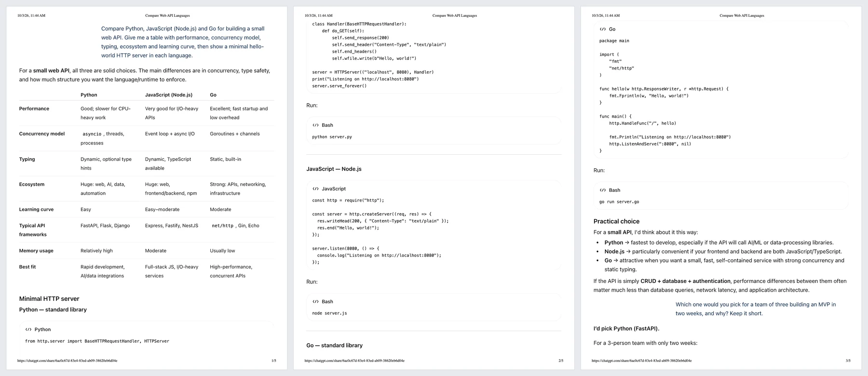Click the "Static, built-in" typing cell
Screen dimensions: 868x376
pyautogui.click(x=226, y=160)
